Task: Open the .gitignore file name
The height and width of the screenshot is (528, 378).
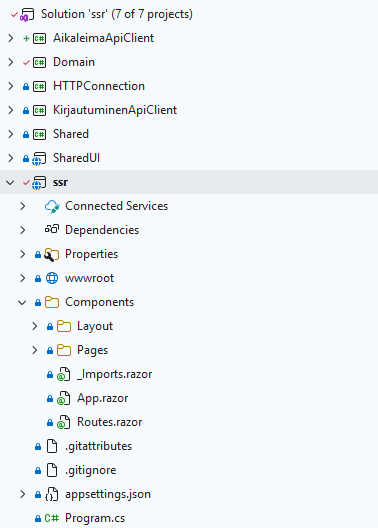Action: coord(91,470)
